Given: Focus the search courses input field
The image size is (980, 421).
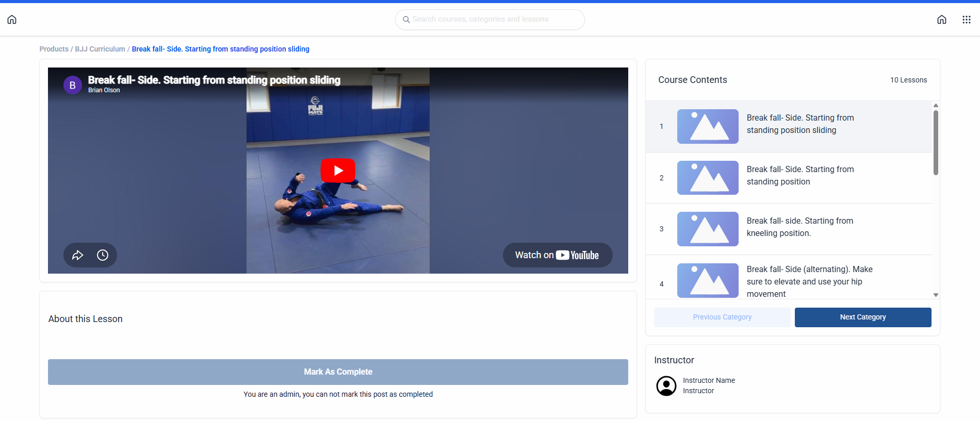Looking at the screenshot, I should (490, 20).
